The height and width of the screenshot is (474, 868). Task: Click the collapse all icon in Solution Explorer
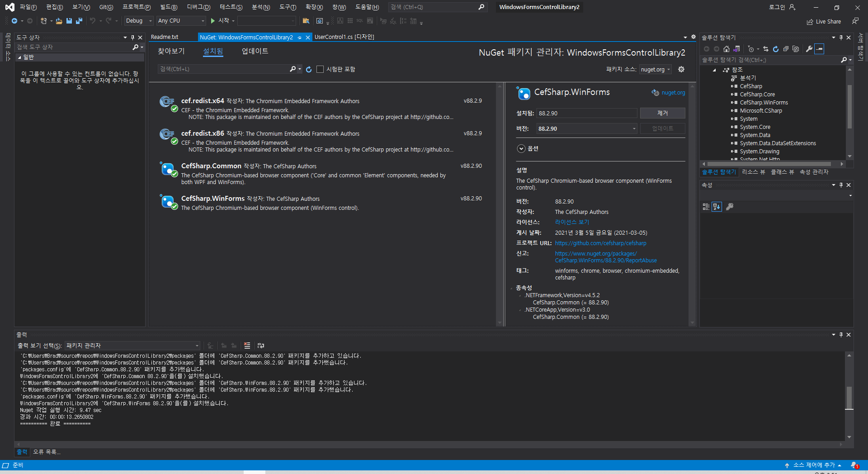(786, 49)
